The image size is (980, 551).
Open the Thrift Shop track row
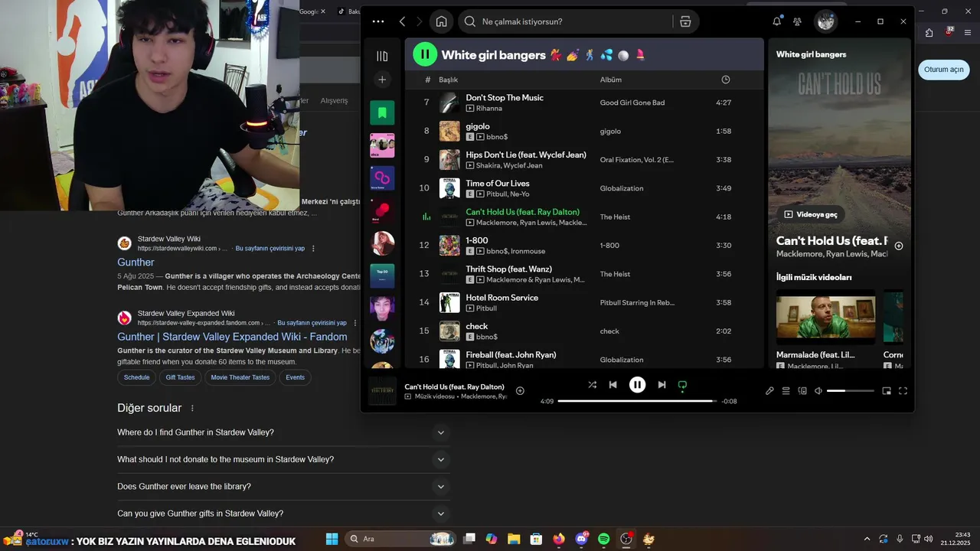585,274
